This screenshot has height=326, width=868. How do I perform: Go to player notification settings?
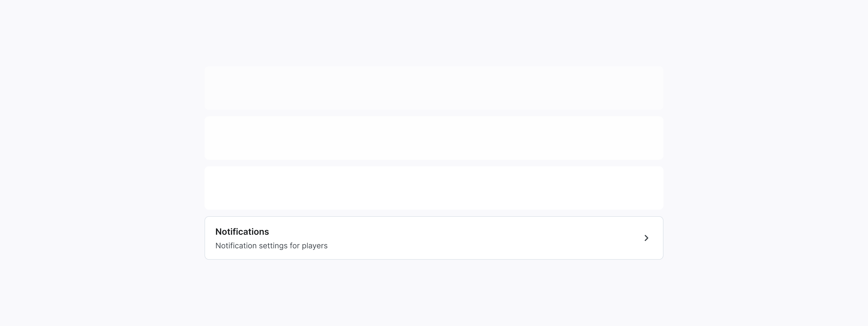434,238
